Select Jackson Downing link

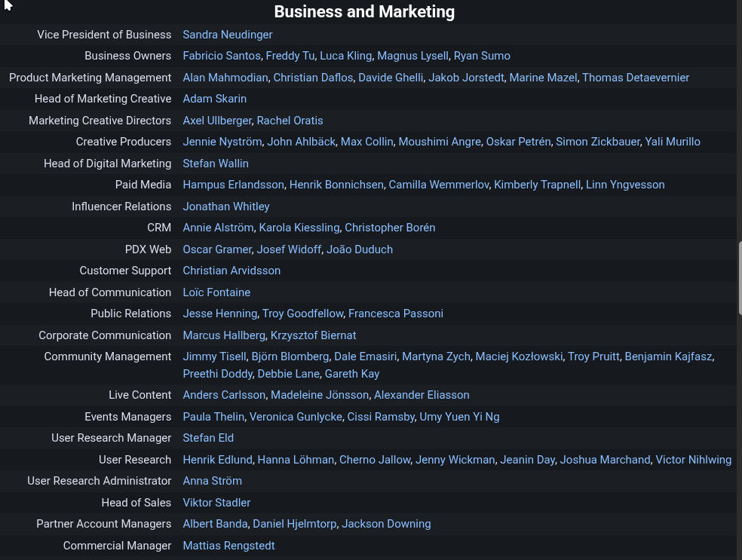(x=386, y=525)
